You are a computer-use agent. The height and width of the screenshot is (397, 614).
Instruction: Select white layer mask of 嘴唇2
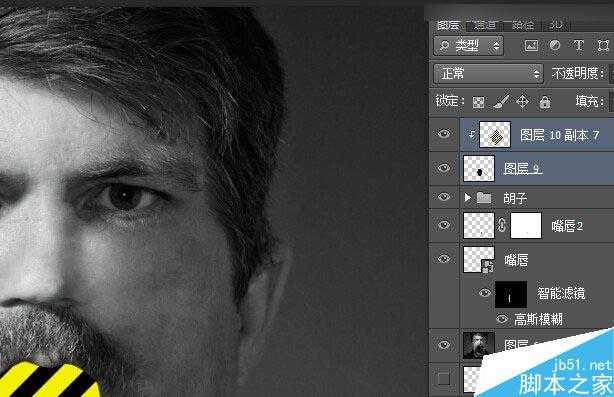[x=526, y=226]
